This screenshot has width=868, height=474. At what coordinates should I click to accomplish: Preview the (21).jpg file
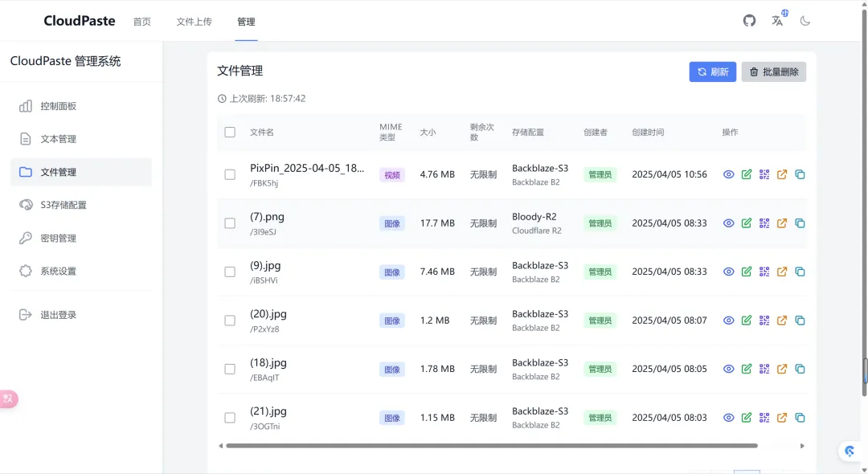pyautogui.click(x=728, y=418)
